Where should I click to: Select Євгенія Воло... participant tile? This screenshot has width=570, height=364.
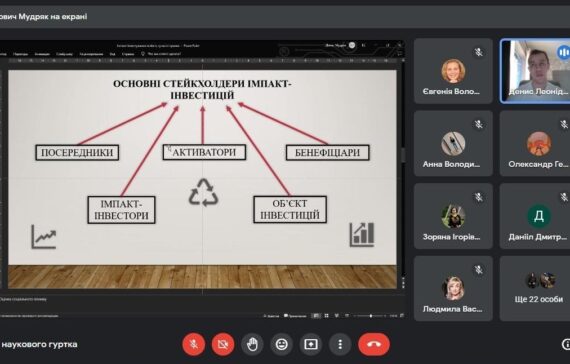(453, 71)
